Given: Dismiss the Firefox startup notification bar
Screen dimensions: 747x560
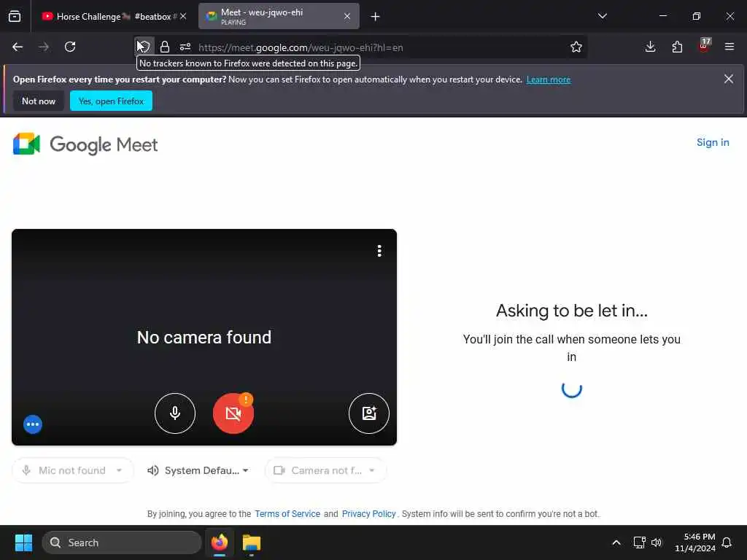Looking at the screenshot, I should (x=729, y=79).
